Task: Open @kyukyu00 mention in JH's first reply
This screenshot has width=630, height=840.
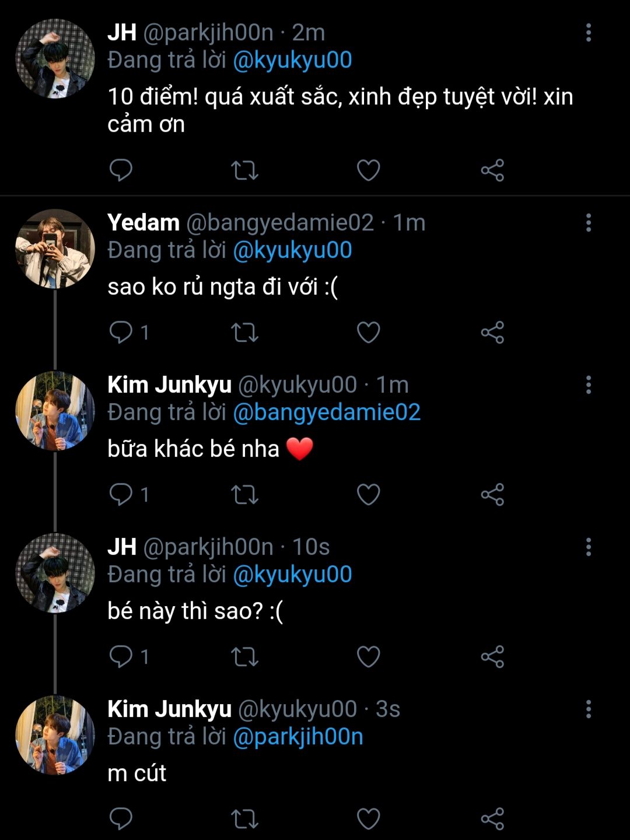Action: tap(292, 60)
